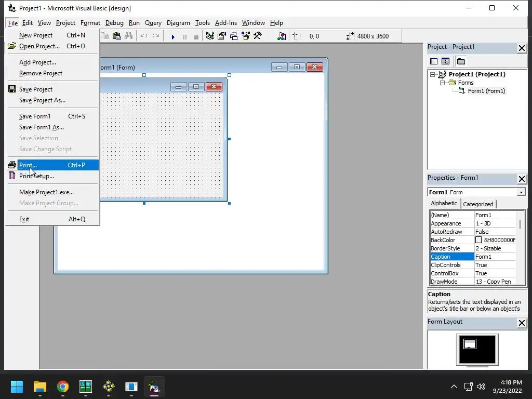Image resolution: width=532 pixels, height=399 pixels.
Task: Click the View Object icon in Project panel
Action: point(445,61)
